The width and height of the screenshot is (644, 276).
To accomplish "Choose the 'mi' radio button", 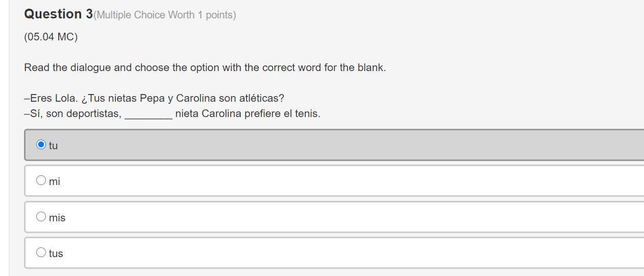I will pos(41,180).
